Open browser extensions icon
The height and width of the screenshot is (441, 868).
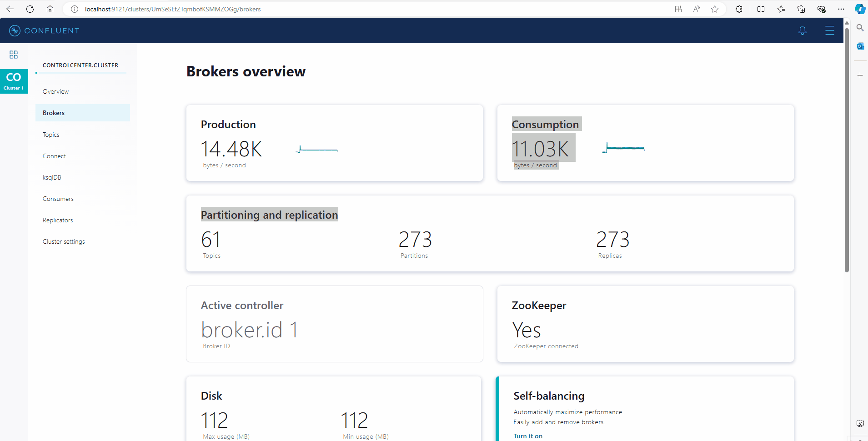click(739, 9)
